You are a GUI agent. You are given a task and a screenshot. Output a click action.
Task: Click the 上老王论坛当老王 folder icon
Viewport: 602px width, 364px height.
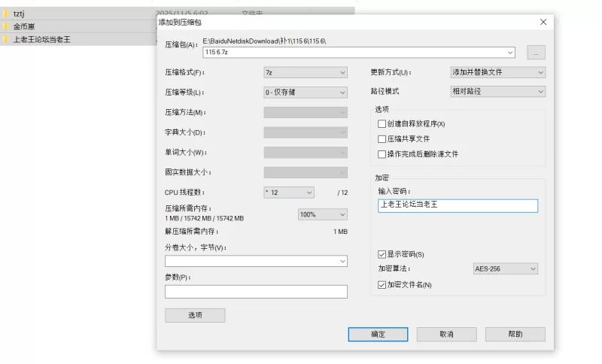pyautogui.click(x=6, y=39)
